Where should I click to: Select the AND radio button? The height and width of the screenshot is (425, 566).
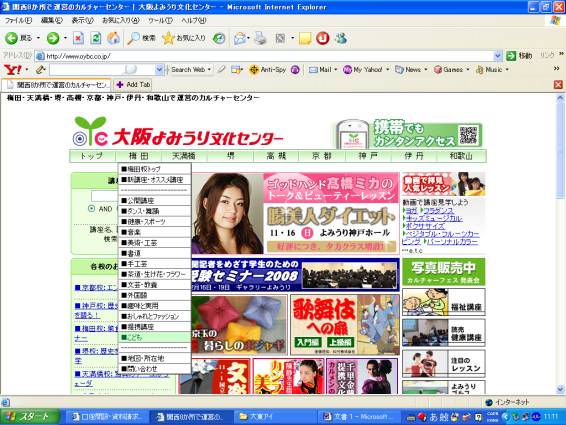91,208
